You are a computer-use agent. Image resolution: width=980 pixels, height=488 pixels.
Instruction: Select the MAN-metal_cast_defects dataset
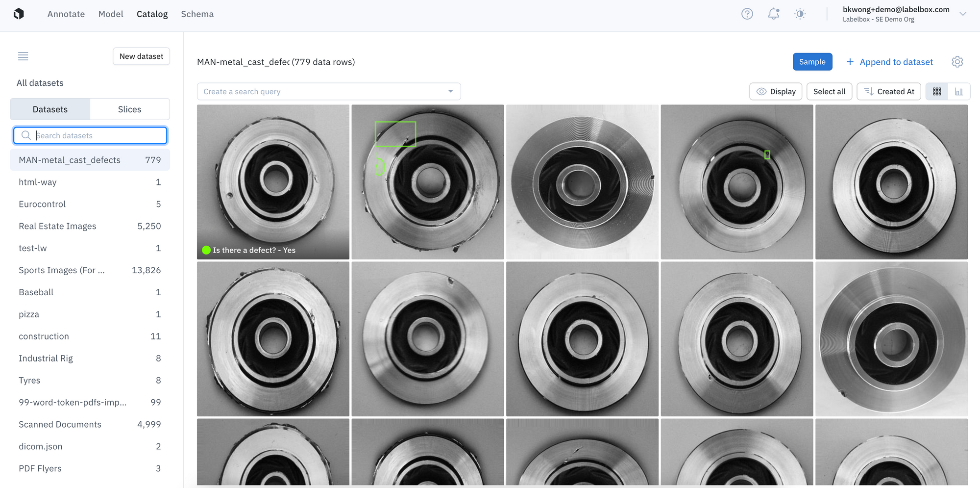90,160
